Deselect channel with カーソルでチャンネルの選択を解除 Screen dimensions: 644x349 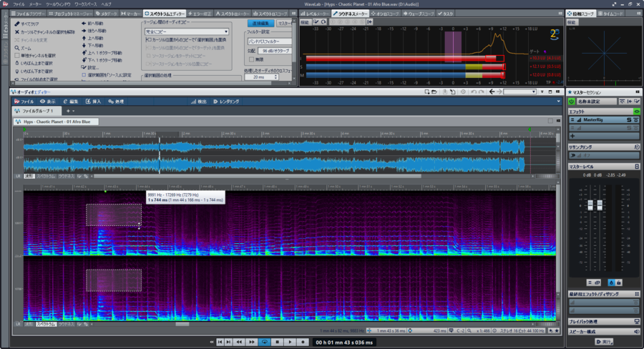tap(45, 31)
